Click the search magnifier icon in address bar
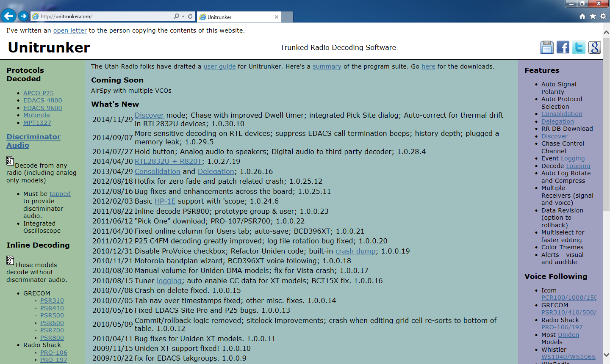 pos(176,17)
